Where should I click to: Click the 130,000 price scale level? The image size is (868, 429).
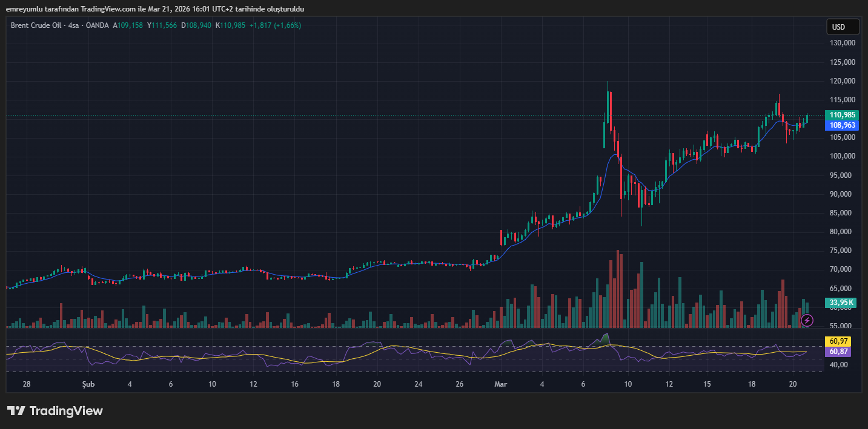[x=842, y=43]
